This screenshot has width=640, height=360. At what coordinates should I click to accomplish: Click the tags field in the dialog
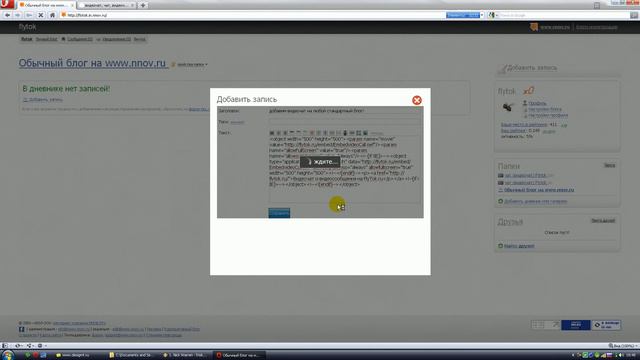[x=344, y=122]
